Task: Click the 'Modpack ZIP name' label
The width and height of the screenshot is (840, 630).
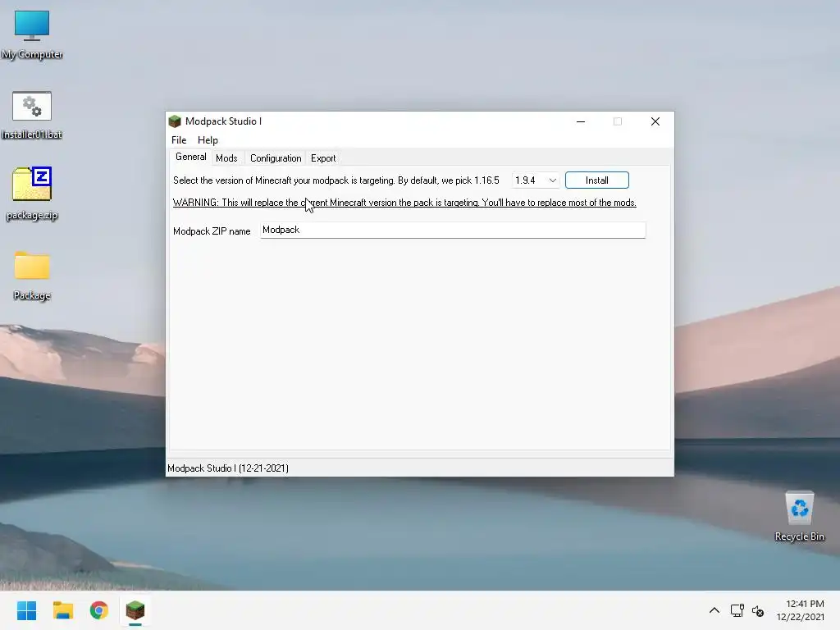Action: coord(212,231)
